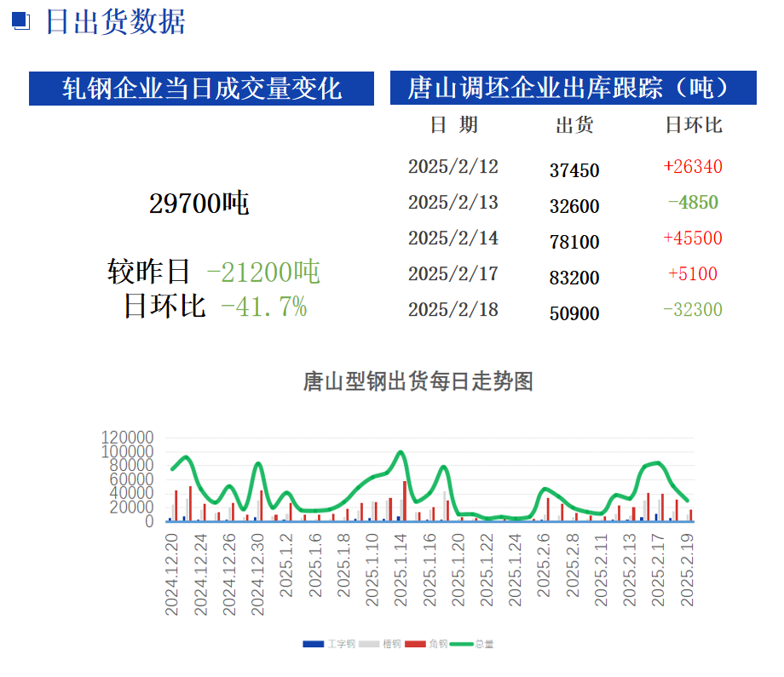Click the blue square icon beside 日出货数据
Viewport: 784px width, 677px height.
(x=21, y=22)
